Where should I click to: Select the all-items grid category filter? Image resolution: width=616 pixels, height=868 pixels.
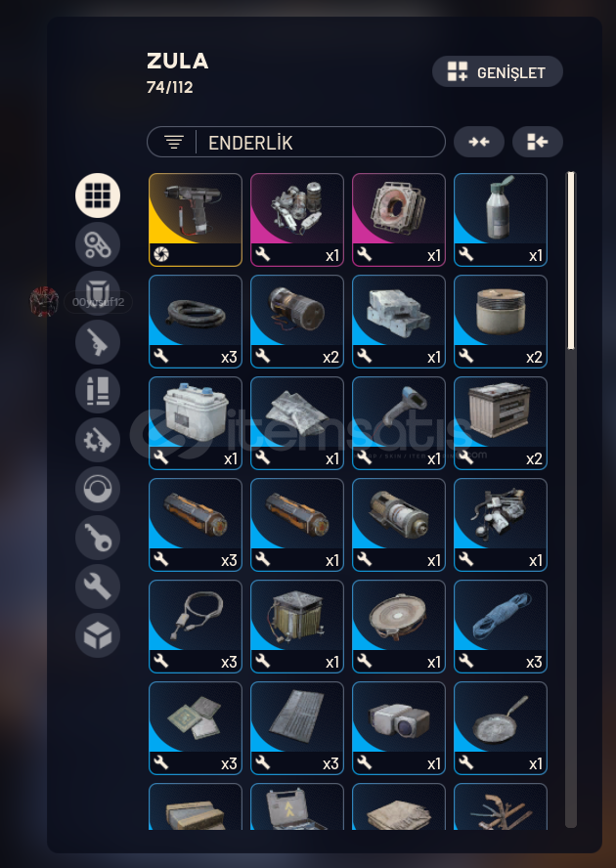point(98,195)
